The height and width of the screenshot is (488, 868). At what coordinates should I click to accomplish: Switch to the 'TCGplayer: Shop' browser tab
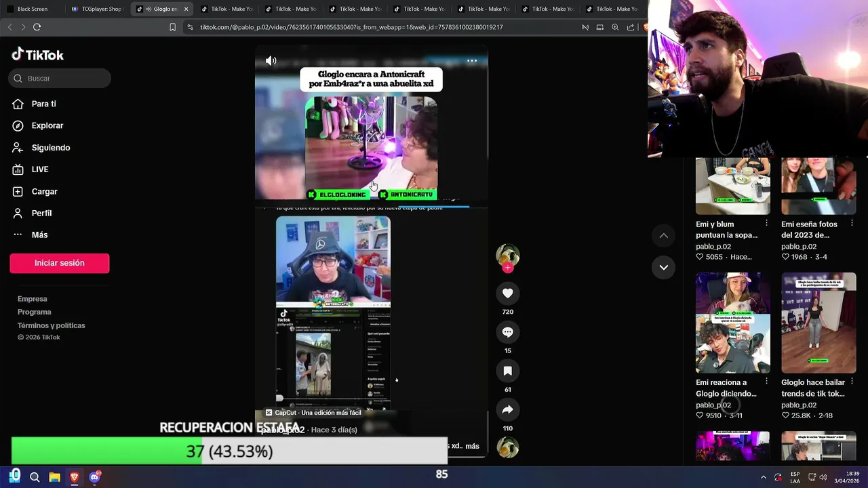point(96,9)
